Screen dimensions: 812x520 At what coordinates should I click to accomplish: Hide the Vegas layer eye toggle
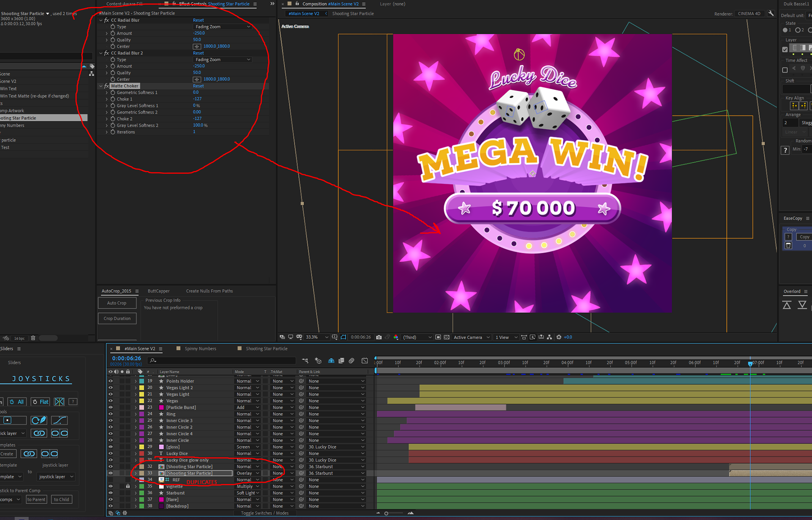111,401
